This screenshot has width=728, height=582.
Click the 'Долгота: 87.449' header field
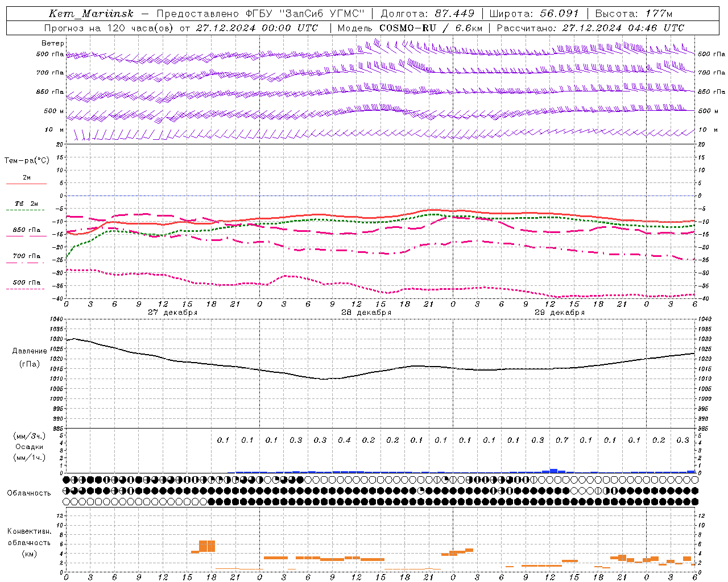(427, 14)
